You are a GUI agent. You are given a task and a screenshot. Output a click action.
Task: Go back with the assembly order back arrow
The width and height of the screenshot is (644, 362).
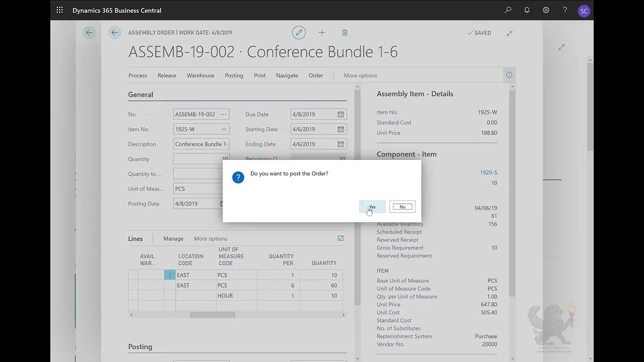point(115,33)
